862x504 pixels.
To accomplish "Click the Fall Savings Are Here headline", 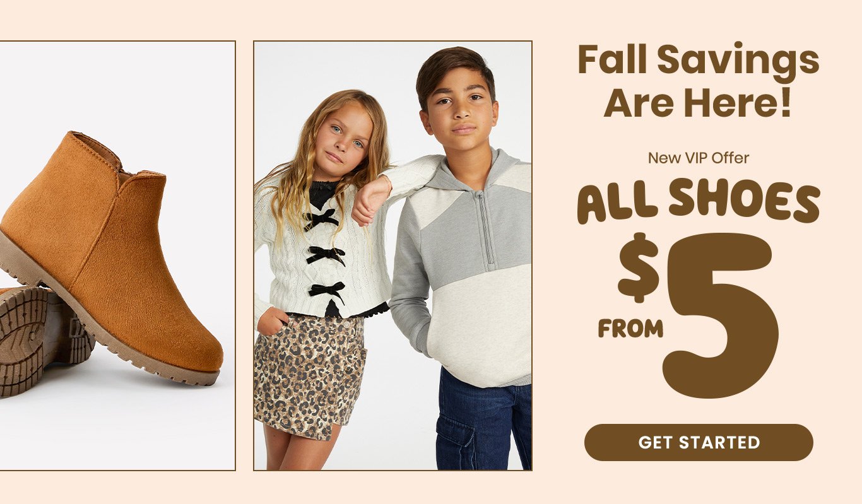I will (698, 82).
